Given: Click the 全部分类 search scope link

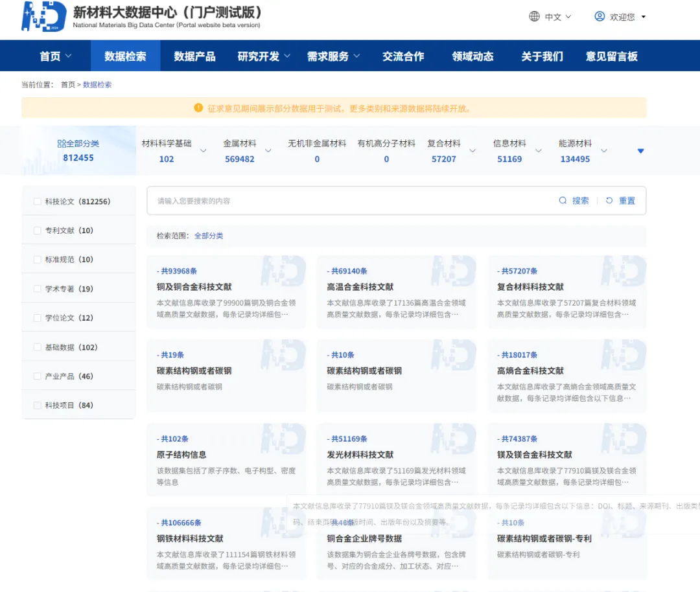Looking at the screenshot, I should (x=209, y=236).
